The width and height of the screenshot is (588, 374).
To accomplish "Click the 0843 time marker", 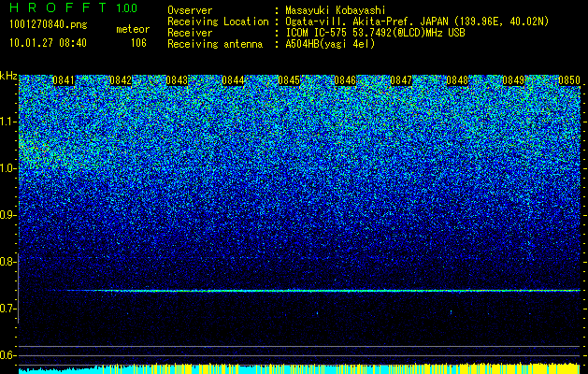I will tap(177, 80).
